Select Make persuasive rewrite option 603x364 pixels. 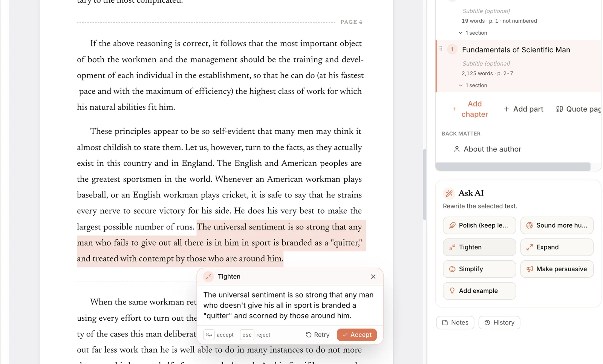point(557,269)
